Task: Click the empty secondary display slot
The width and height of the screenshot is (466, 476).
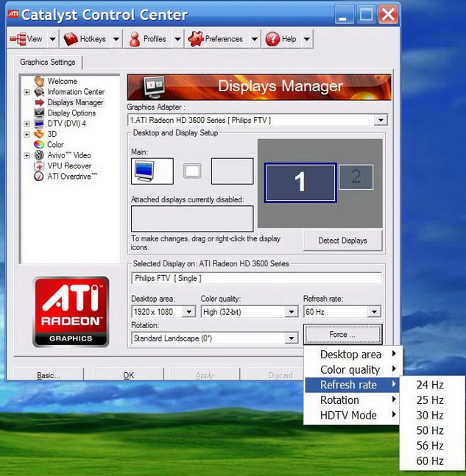Action: 232,171
